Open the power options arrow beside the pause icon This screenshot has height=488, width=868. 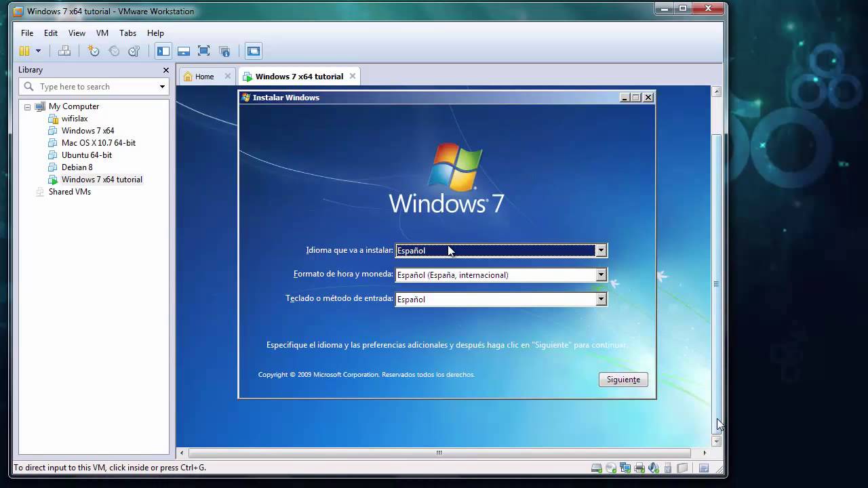tap(38, 51)
